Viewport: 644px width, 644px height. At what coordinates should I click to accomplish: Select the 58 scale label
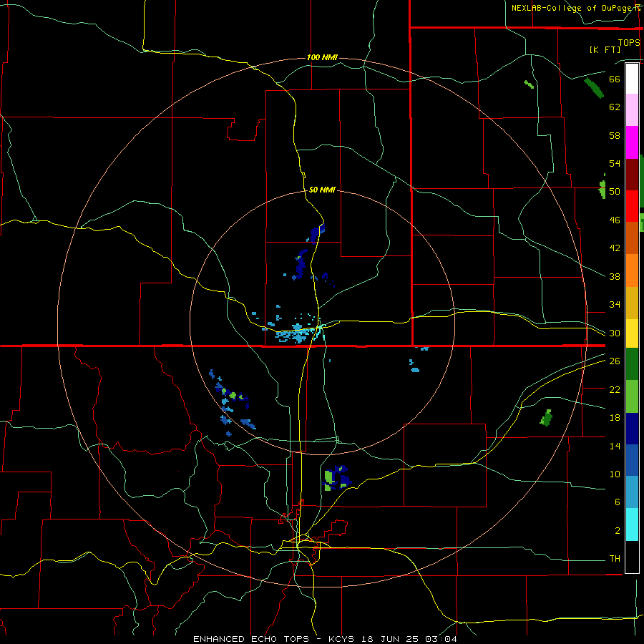tap(615, 135)
